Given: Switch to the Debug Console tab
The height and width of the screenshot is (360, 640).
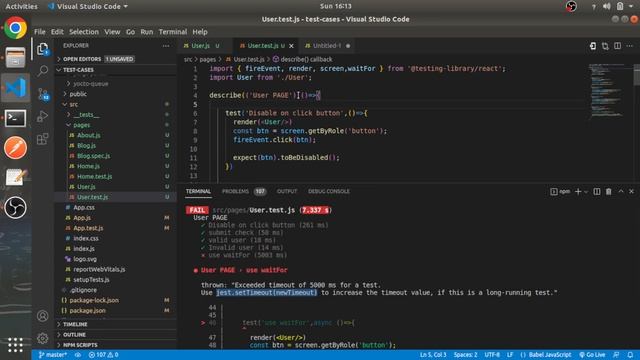Looking at the screenshot, I should coord(329,191).
